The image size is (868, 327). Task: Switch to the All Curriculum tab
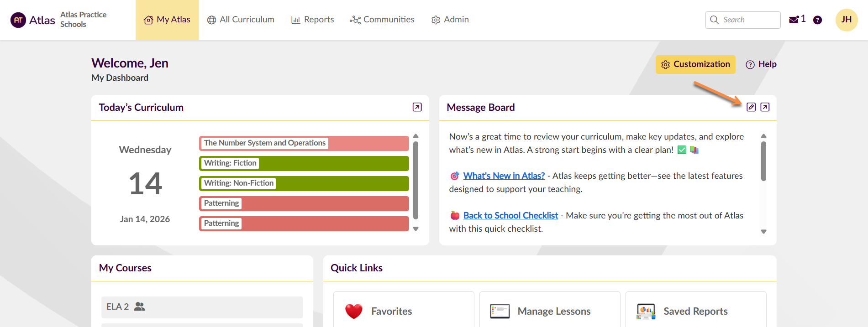pyautogui.click(x=241, y=20)
